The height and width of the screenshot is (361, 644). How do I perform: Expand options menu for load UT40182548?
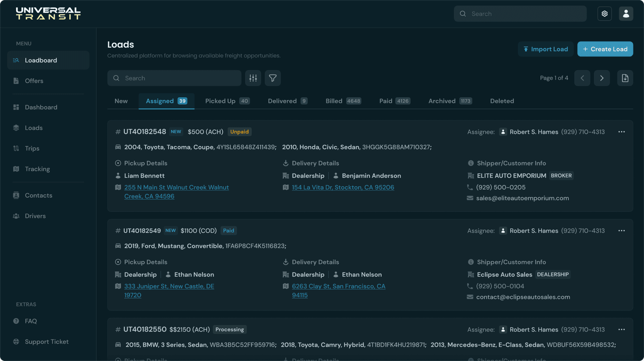(x=621, y=132)
